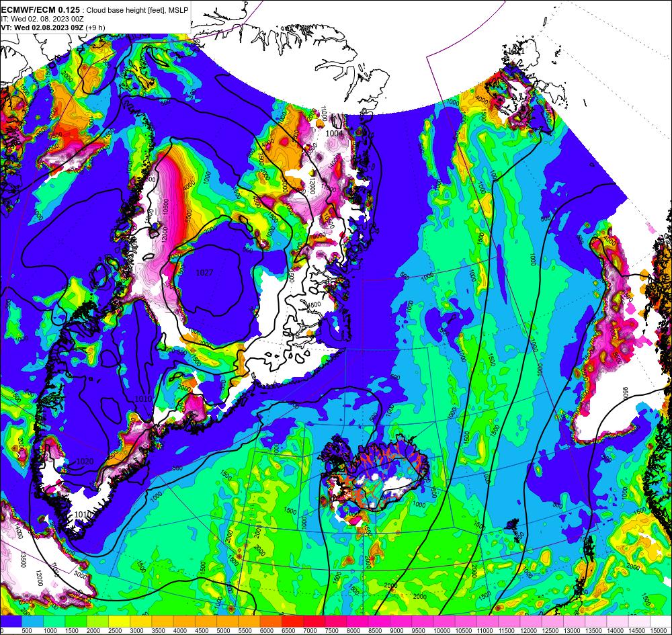Pick the teal-green 1000–1500 legend swatch

(x=54, y=621)
